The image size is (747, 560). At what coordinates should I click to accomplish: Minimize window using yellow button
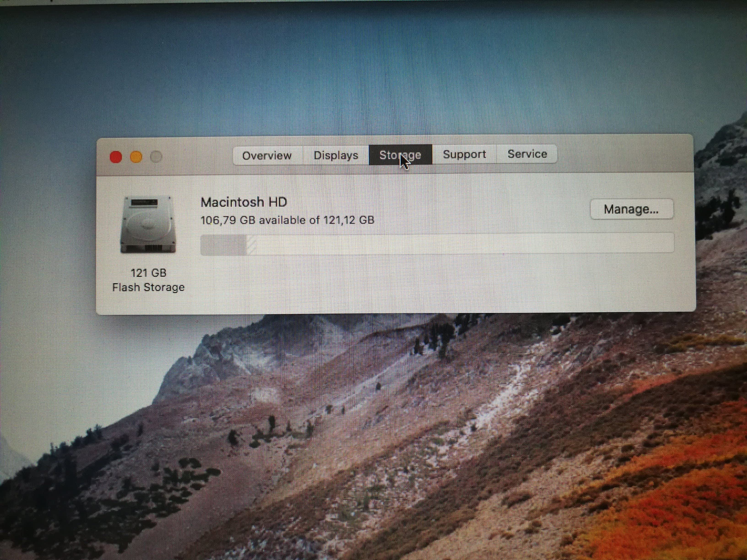tap(136, 157)
